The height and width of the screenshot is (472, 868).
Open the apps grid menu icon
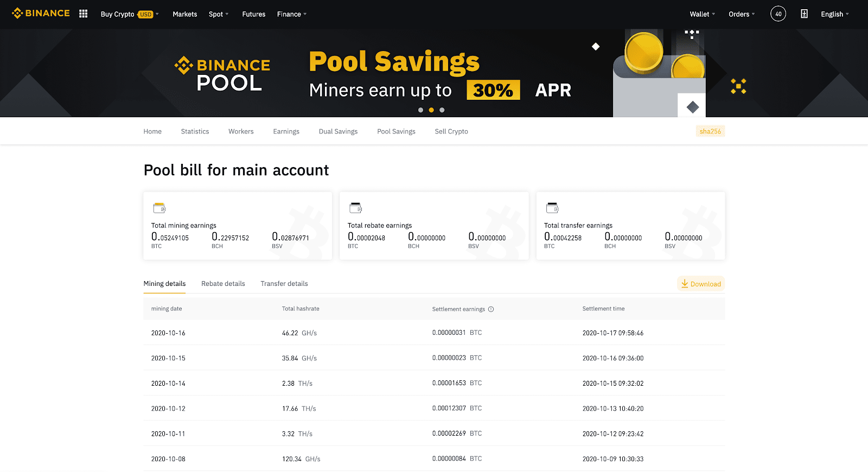(x=83, y=14)
